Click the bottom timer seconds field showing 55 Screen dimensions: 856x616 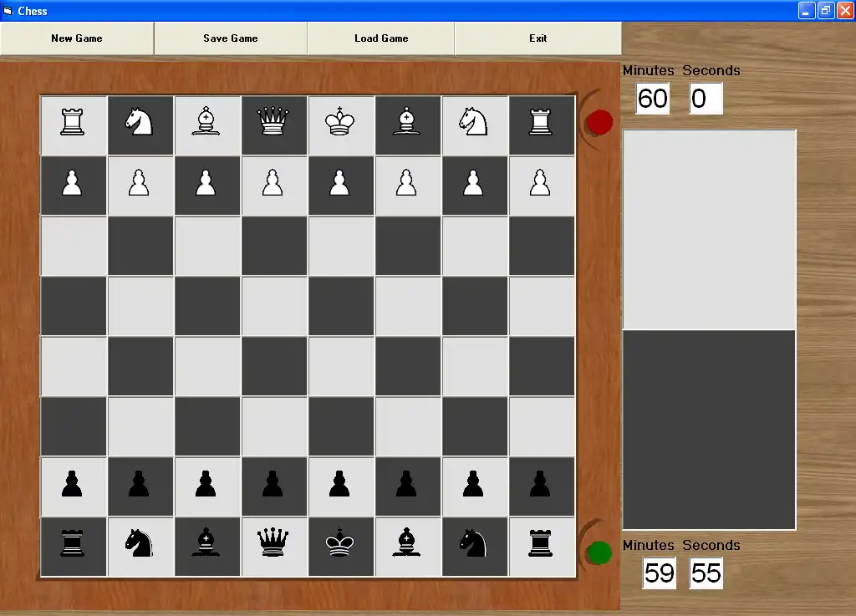click(x=706, y=573)
